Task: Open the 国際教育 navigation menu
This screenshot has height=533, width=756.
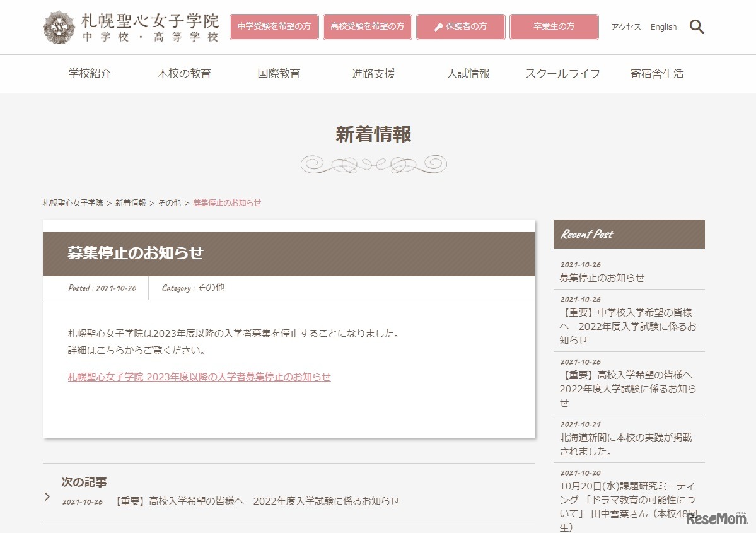Action: 278,73
